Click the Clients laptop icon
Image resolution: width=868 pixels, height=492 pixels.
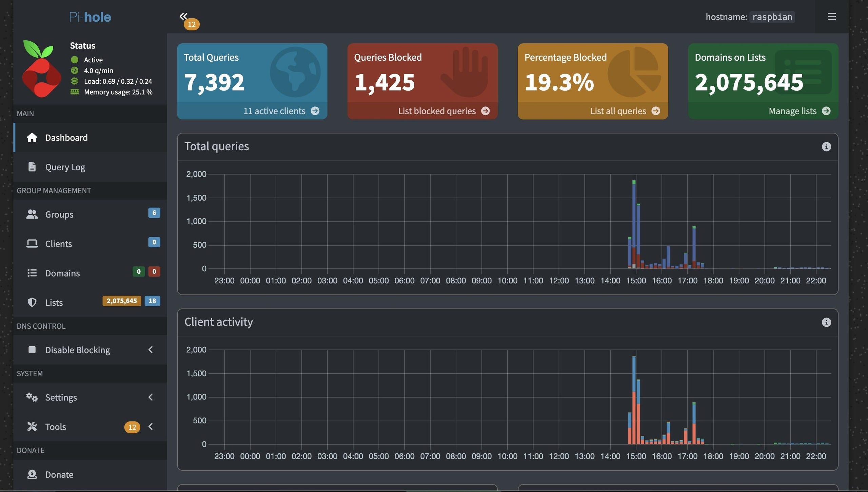click(32, 244)
